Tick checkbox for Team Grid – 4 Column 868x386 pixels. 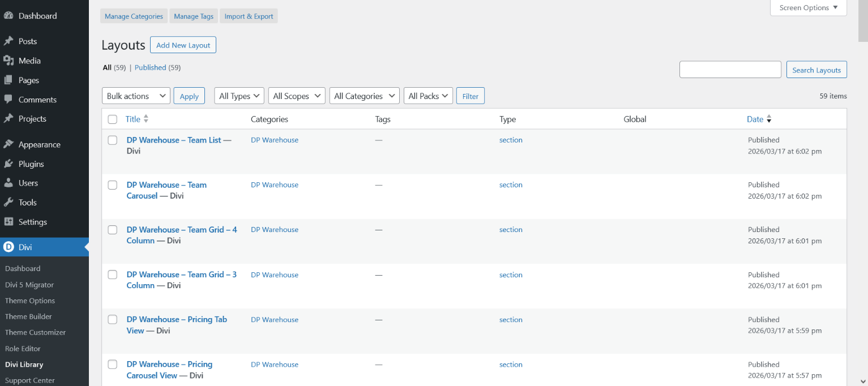coord(113,230)
